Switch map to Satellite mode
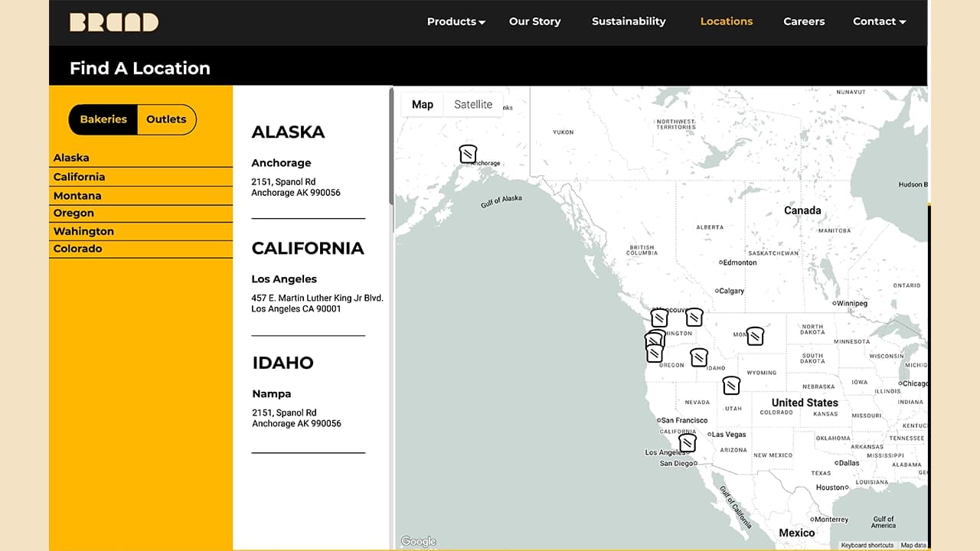The height and width of the screenshot is (551, 980). point(472,104)
